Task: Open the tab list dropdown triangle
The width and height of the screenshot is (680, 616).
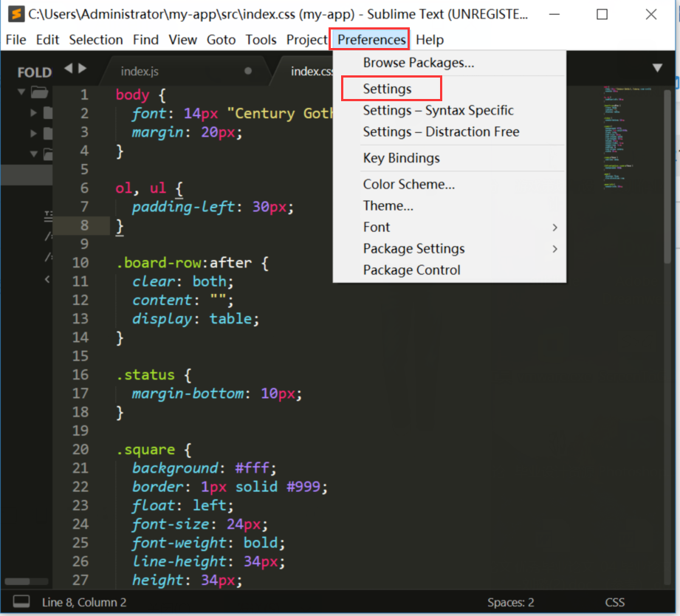Action: click(657, 68)
